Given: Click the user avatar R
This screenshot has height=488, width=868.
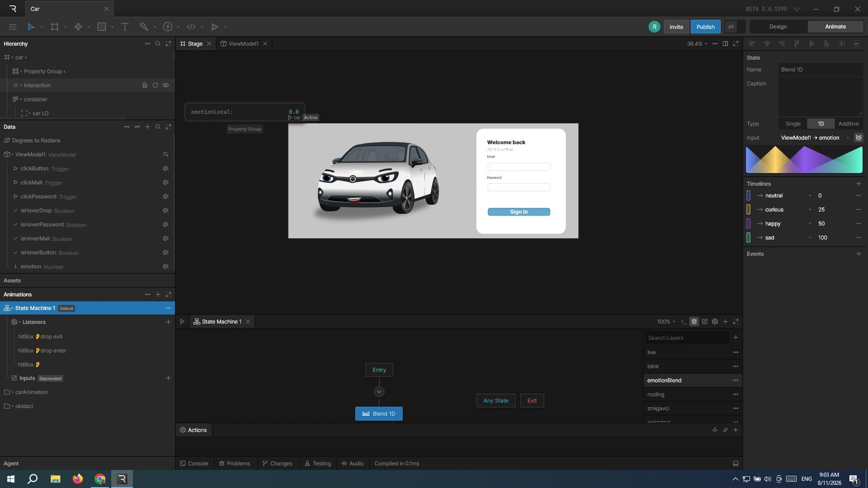Looking at the screenshot, I should 654,27.
